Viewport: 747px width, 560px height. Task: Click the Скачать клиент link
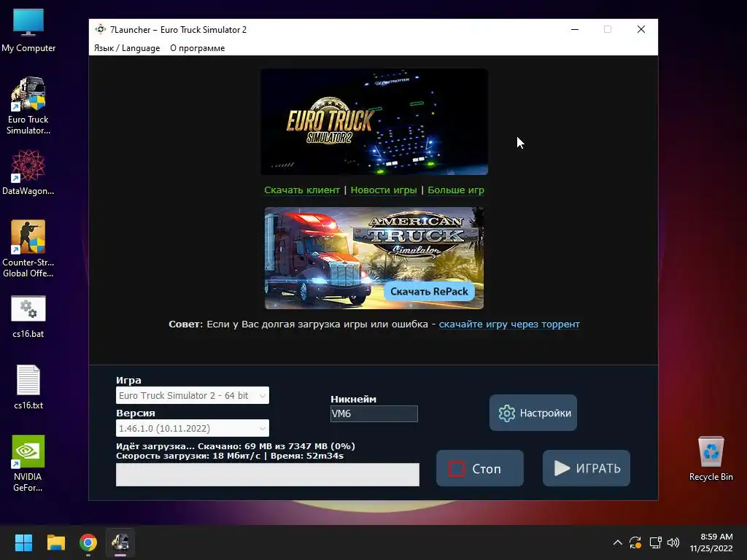tap(302, 190)
